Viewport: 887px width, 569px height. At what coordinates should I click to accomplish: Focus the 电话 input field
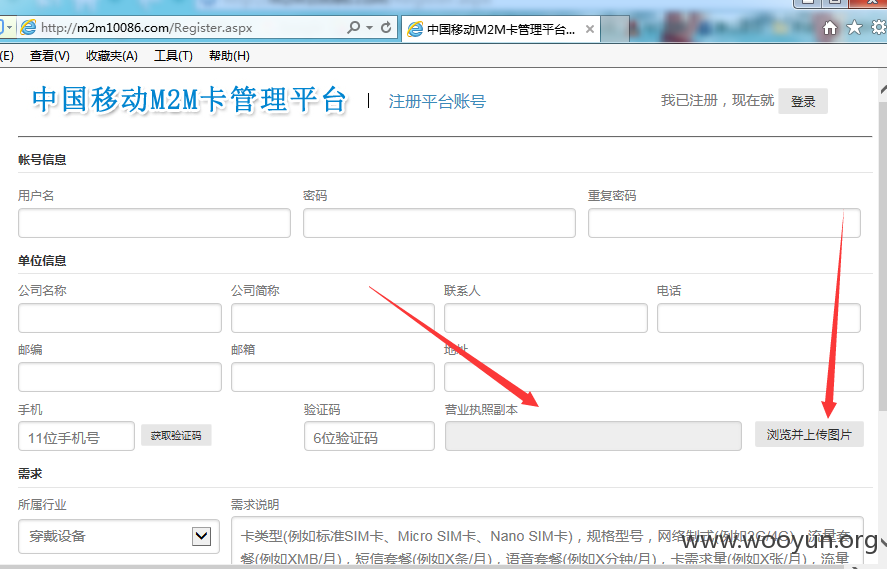(759, 318)
